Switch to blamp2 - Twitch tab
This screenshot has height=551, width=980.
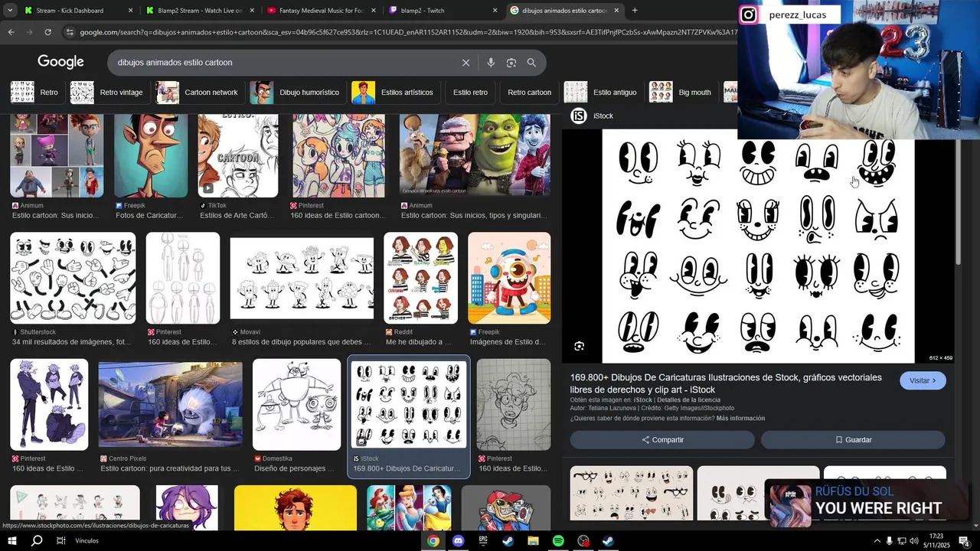pyautogui.click(x=442, y=11)
